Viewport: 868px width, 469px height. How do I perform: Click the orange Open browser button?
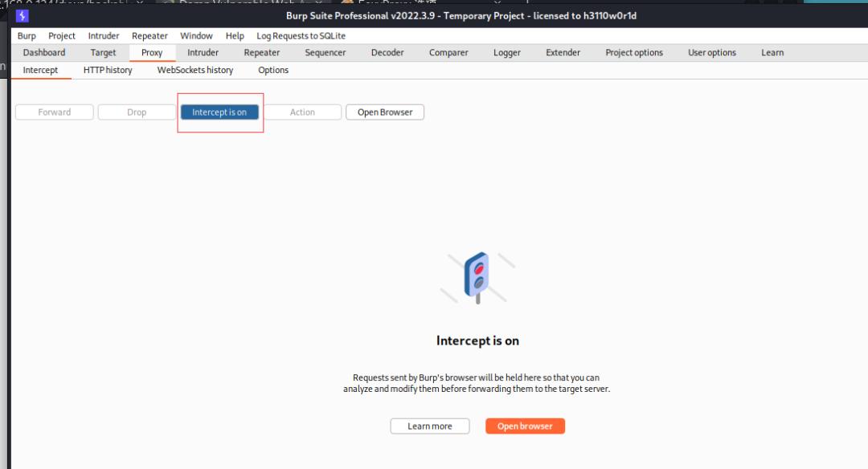[525, 426]
